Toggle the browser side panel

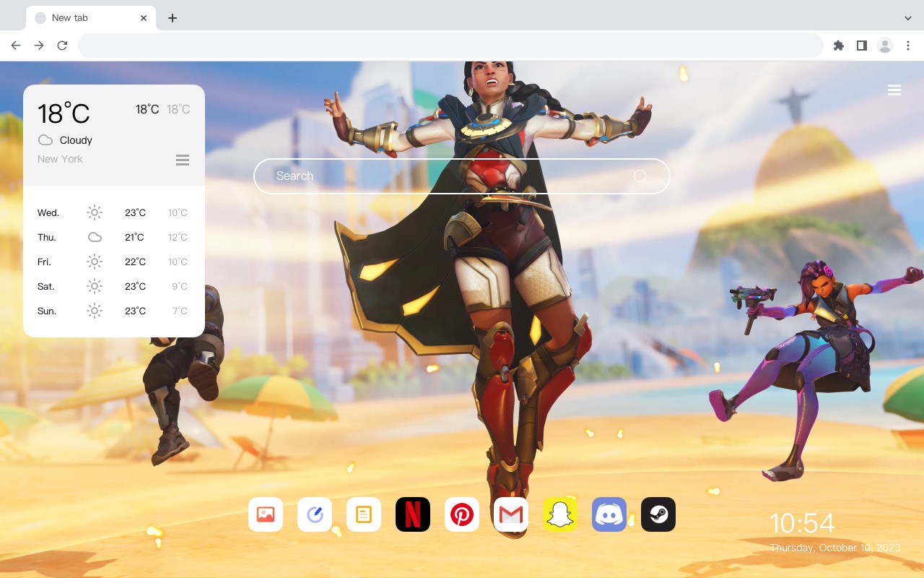pyautogui.click(x=861, y=46)
